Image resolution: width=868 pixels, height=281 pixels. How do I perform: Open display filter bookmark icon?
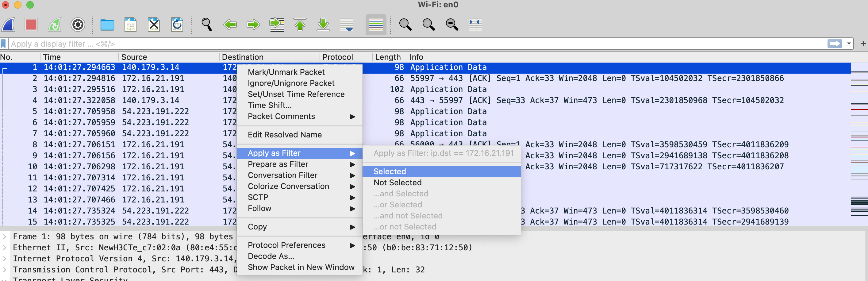pyautogui.click(x=3, y=44)
